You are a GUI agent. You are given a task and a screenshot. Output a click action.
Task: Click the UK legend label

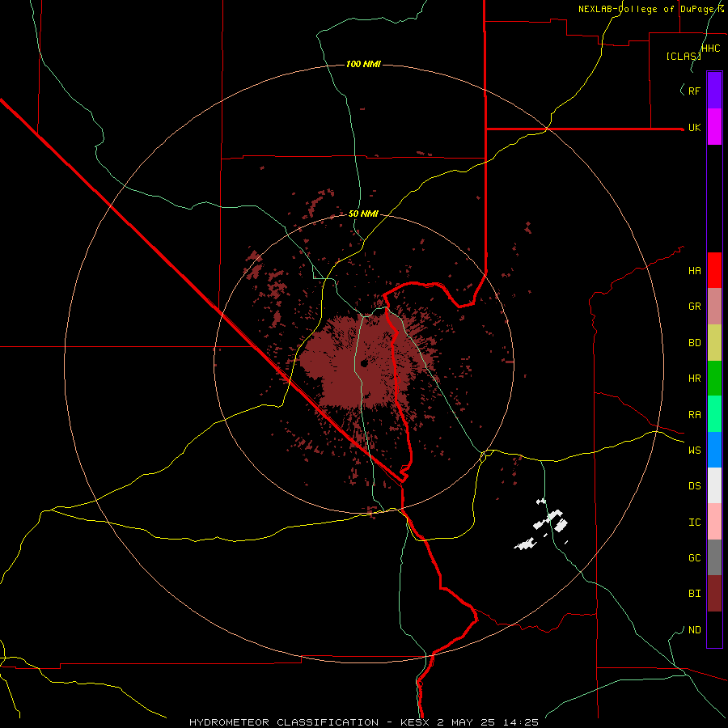point(694,128)
